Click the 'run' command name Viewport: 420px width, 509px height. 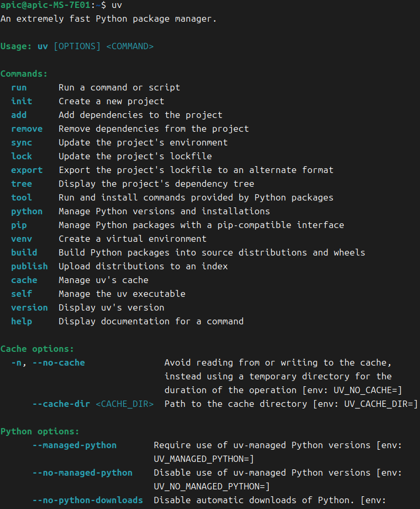(x=19, y=88)
